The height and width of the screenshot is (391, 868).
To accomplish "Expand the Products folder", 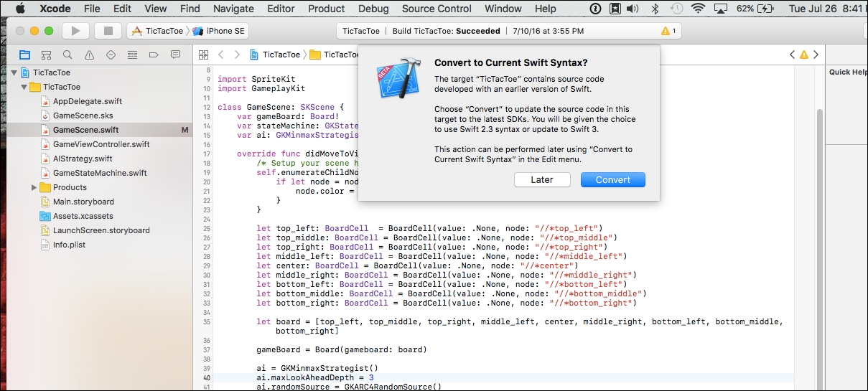I will (34, 187).
